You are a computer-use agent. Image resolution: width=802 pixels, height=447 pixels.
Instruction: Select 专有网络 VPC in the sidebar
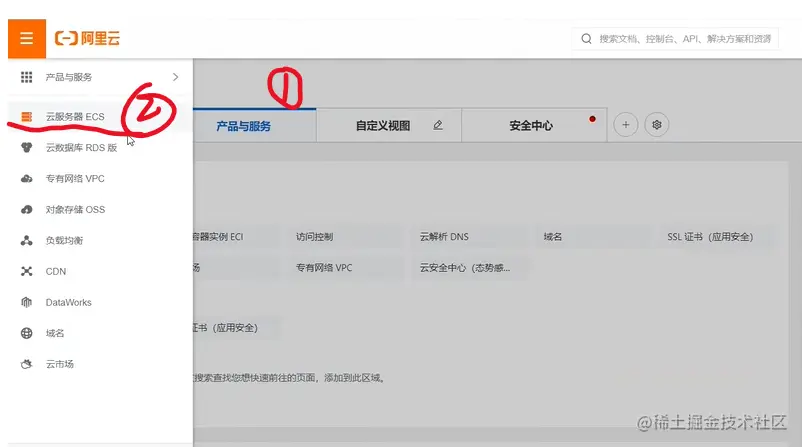click(100, 178)
